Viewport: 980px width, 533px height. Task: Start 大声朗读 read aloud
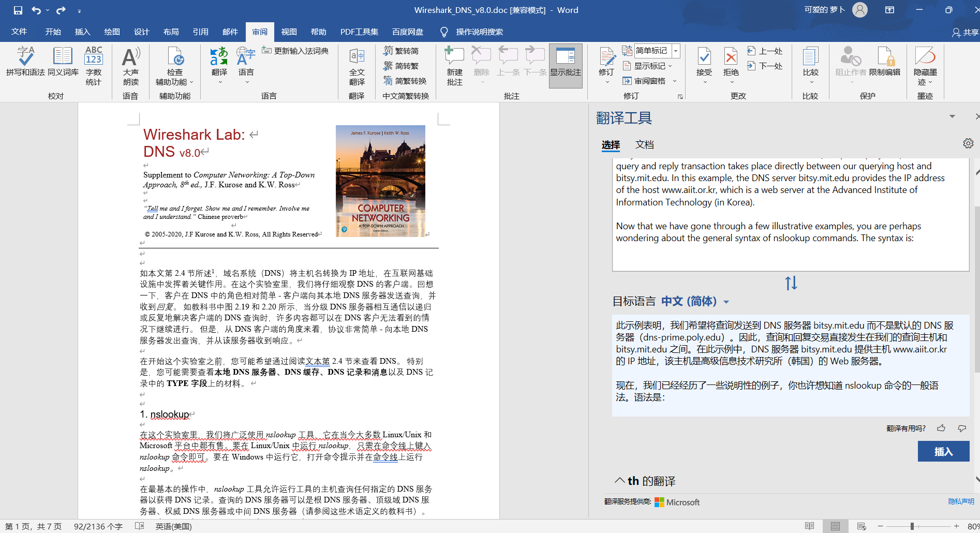(x=131, y=66)
